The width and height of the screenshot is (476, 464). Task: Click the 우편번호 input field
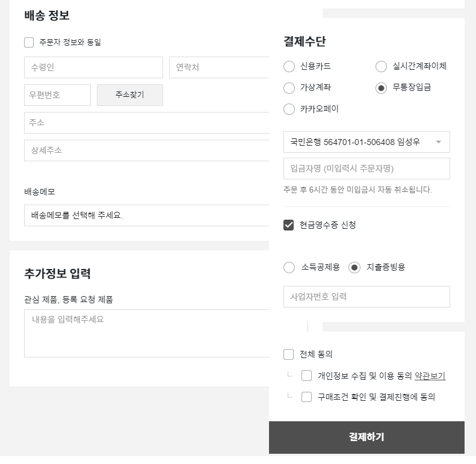(x=57, y=95)
